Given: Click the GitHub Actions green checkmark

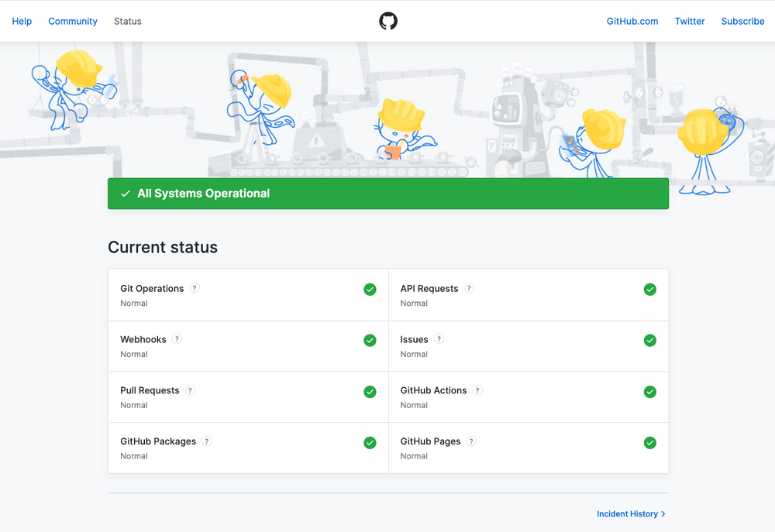Looking at the screenshot, I should coord(650,391).
